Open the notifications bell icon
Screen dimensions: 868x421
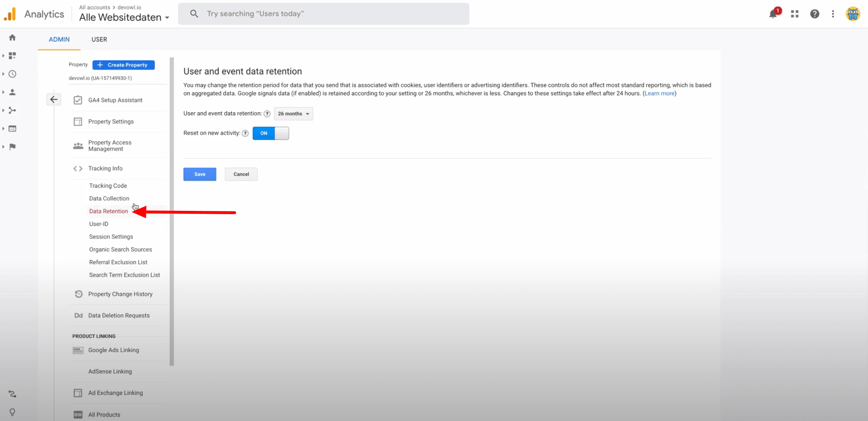point(773,14)
